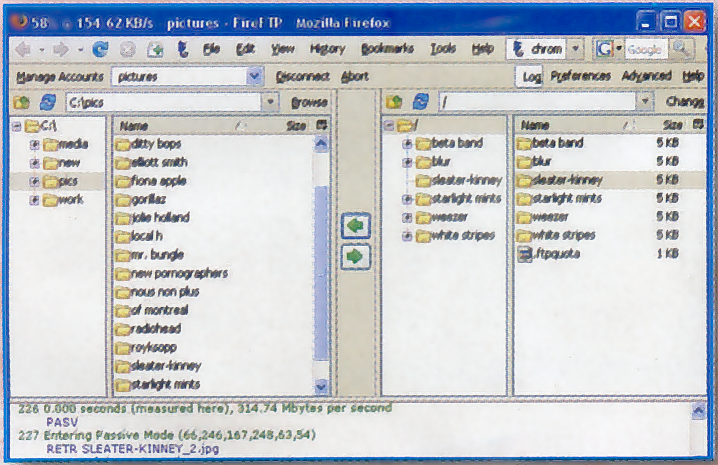This screenshot has width=718, height=465.
Task: Open the remote path dropdown arrow
Action: pyautogui.click(x=645, y=101)
